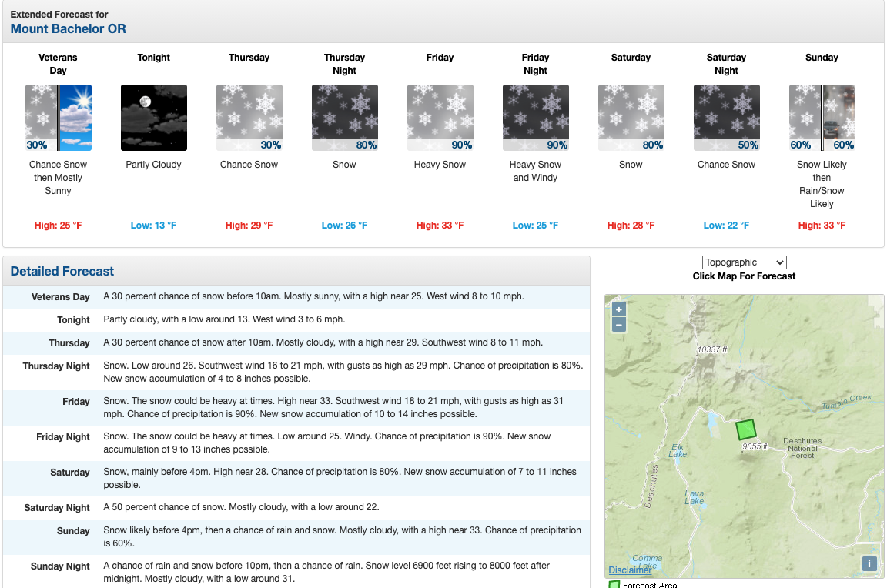
Task: Open the Topographic map type dropdown
Action: tap(745, 262)
